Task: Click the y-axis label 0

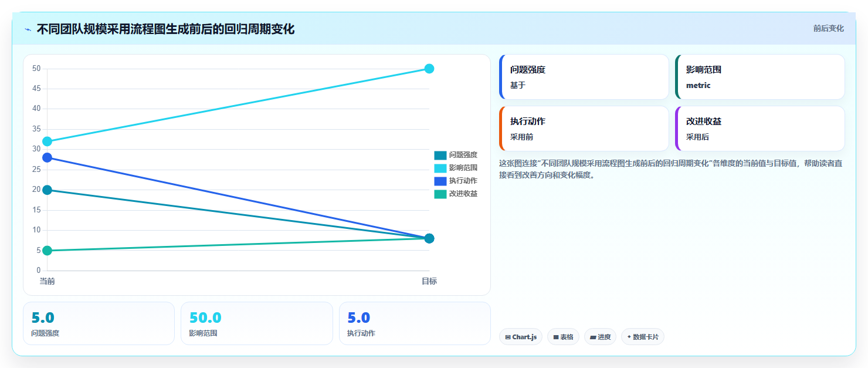Action: click(39, 271)
